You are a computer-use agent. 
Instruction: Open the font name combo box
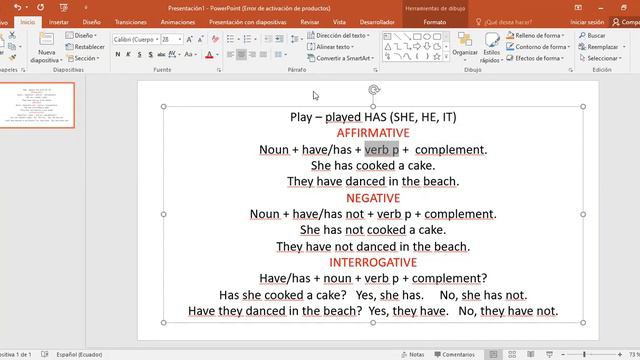(136, 39)
